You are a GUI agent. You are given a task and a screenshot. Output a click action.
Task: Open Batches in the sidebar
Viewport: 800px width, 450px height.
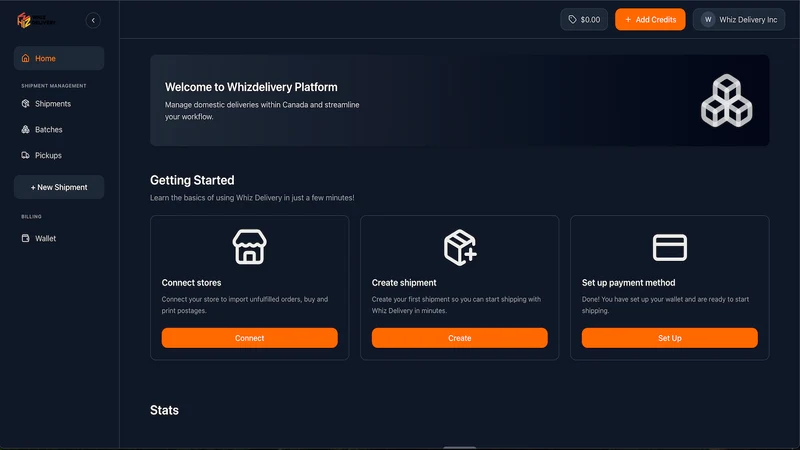tap(59, 130)
